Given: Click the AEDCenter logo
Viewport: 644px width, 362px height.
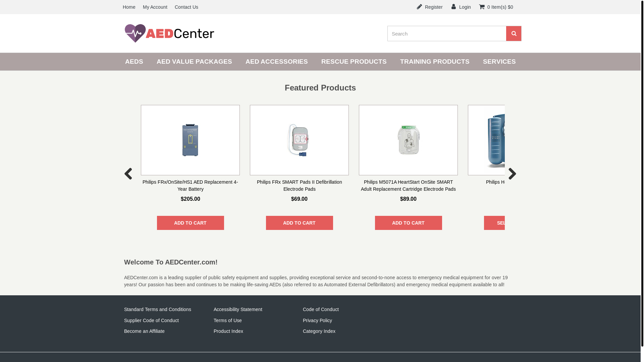Looking at the screenshot, I should point(169,33).
